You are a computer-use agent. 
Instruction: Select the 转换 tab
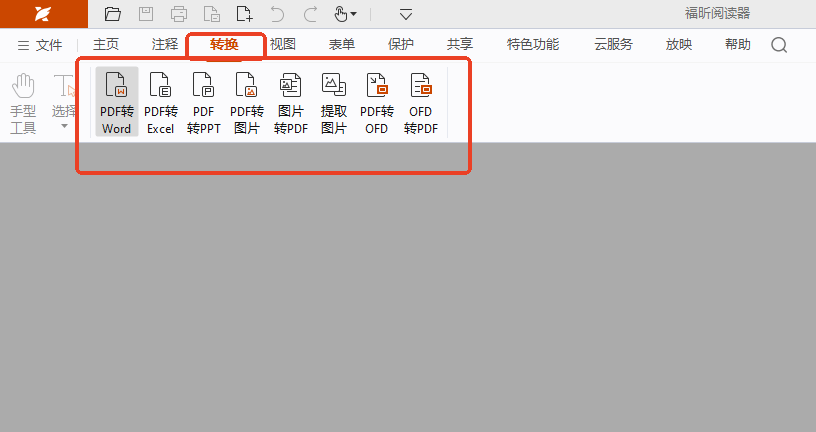coord(224,45)
